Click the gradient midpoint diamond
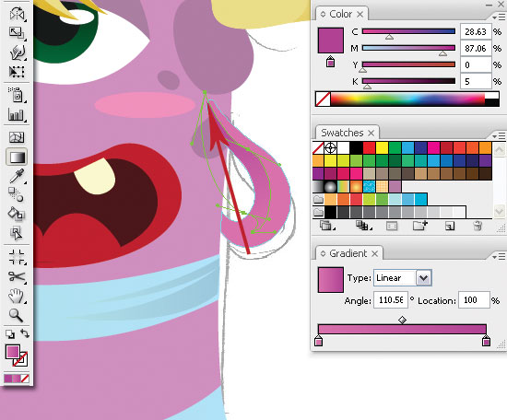 pos(402,320)
